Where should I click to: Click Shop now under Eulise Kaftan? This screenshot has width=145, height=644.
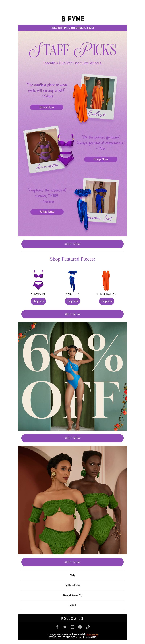point(107,301)
